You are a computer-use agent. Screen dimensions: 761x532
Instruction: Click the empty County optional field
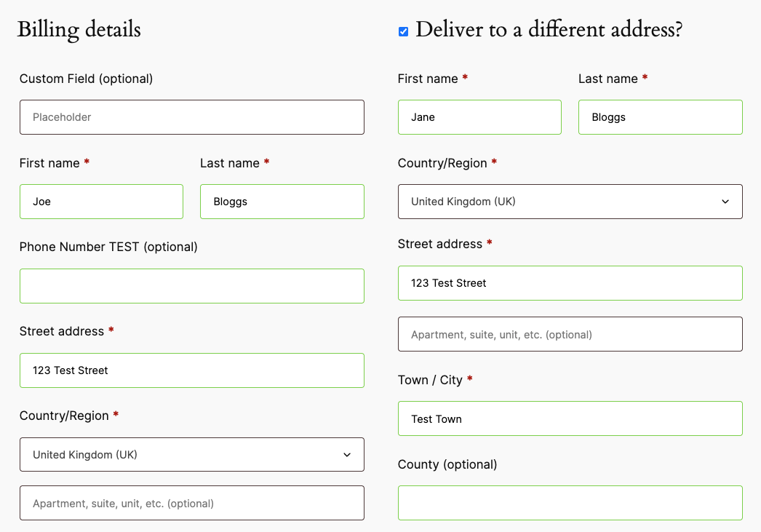[570, 503]
